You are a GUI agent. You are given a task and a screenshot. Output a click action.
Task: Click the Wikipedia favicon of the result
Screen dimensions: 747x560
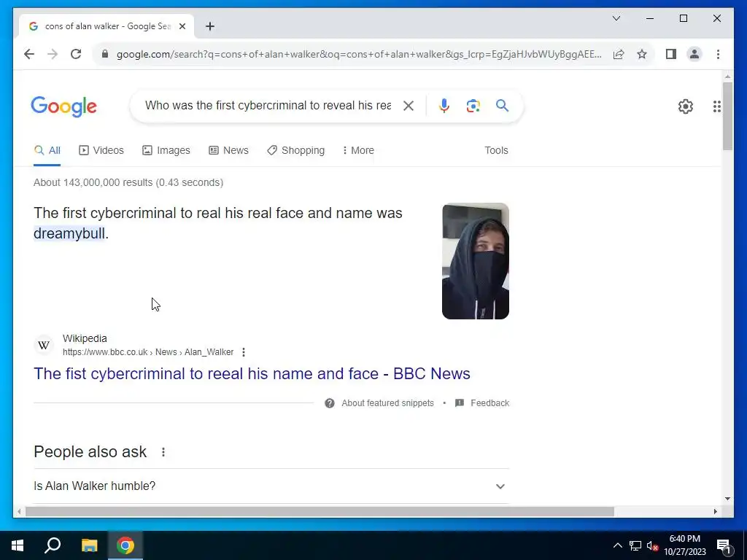(x=44, y=345)
